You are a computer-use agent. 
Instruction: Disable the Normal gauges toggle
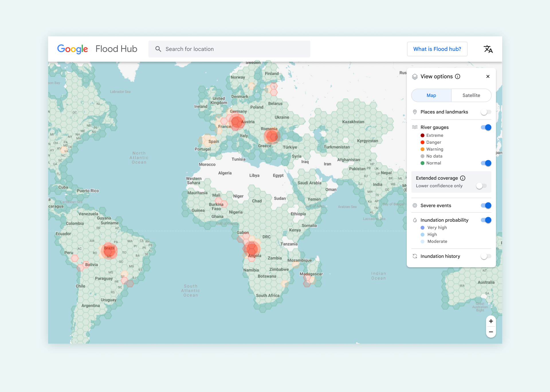(486, 163)
